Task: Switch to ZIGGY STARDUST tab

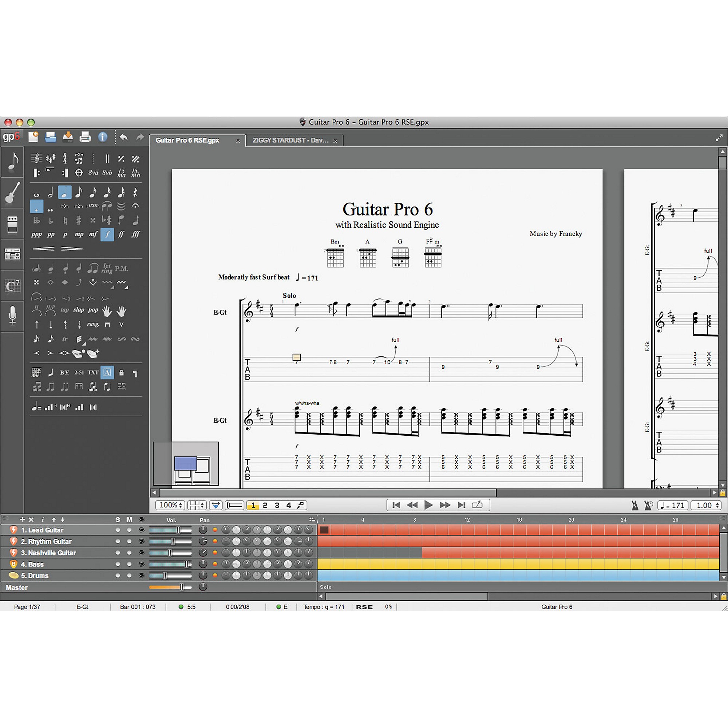Action: click(290, 140)
